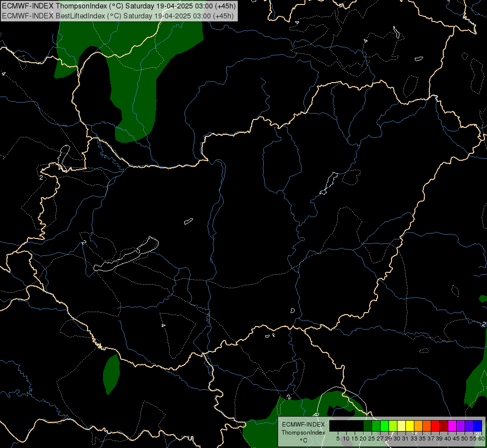Viewport: 487px width, 448px height.
Task: Click the elongated Lake Balaton outline
Action: (x=126, y=254)
